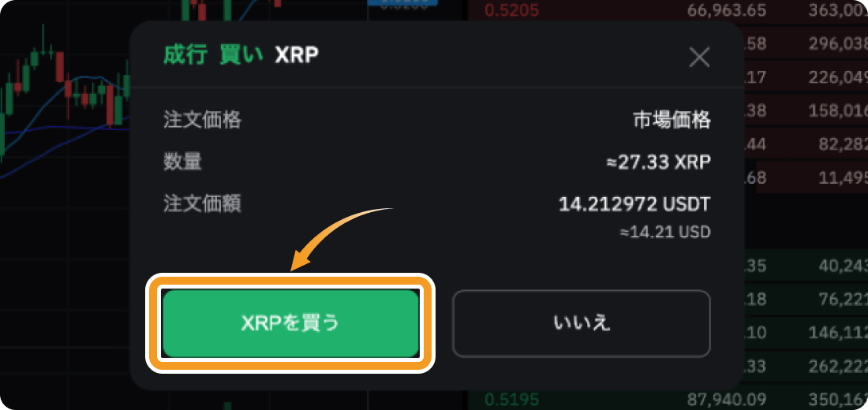Click the 82,282 ask total row

pyautogui.click(x=842, y=144)
